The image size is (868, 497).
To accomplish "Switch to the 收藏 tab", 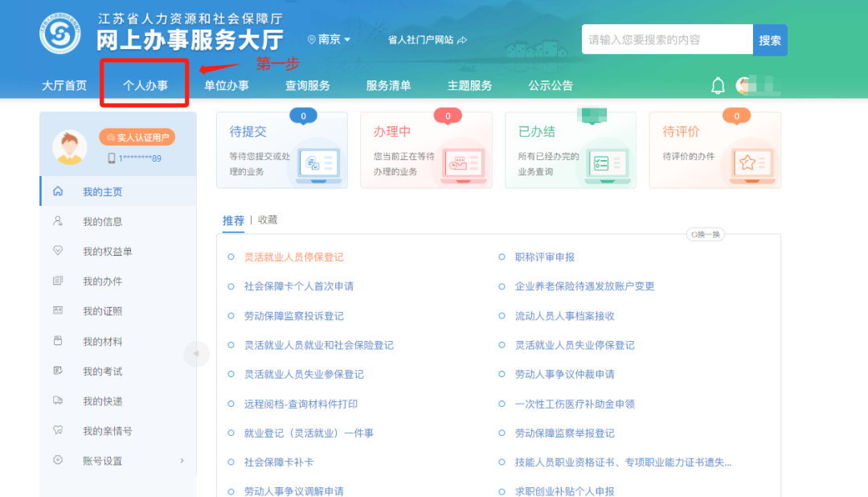I will tap(268, 220).
